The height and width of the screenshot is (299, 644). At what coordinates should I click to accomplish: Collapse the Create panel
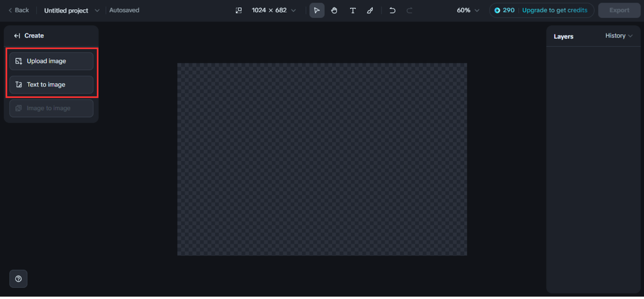(x=17, y=36)
